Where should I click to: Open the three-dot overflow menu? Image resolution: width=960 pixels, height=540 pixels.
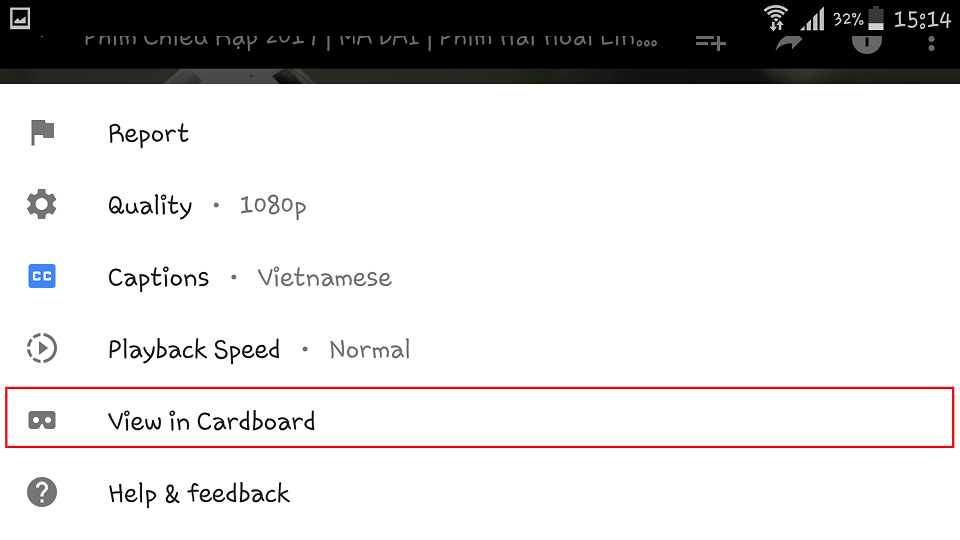pyautogui.click(x=931, y=43)
